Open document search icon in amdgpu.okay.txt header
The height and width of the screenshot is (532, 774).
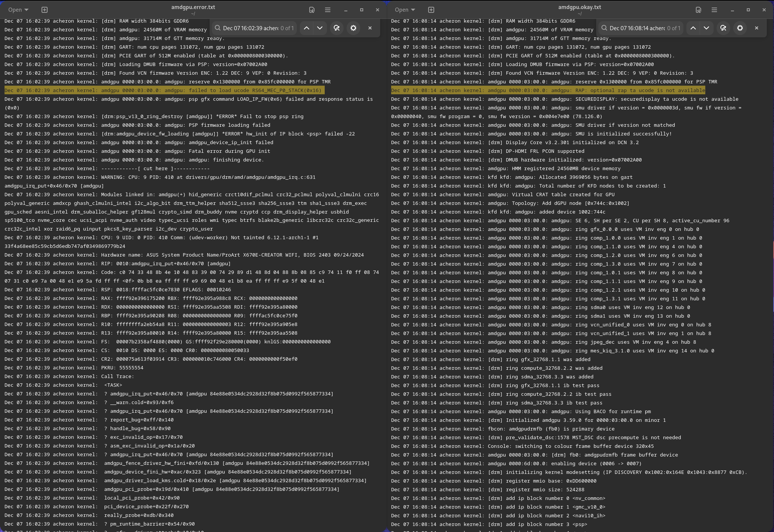pyautogui.click(x=698, y=10)
